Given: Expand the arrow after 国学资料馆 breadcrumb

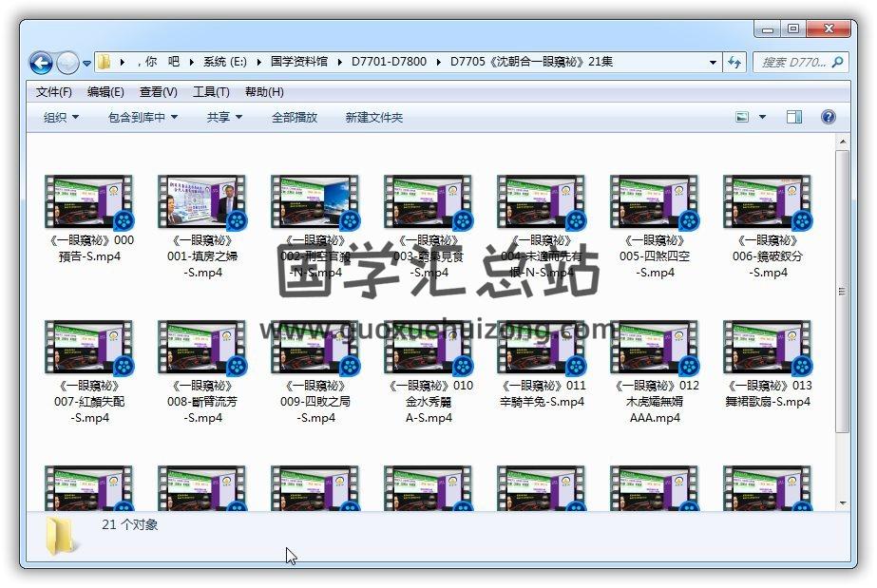Looking at the screenshot, I should (x=339, y=62).
